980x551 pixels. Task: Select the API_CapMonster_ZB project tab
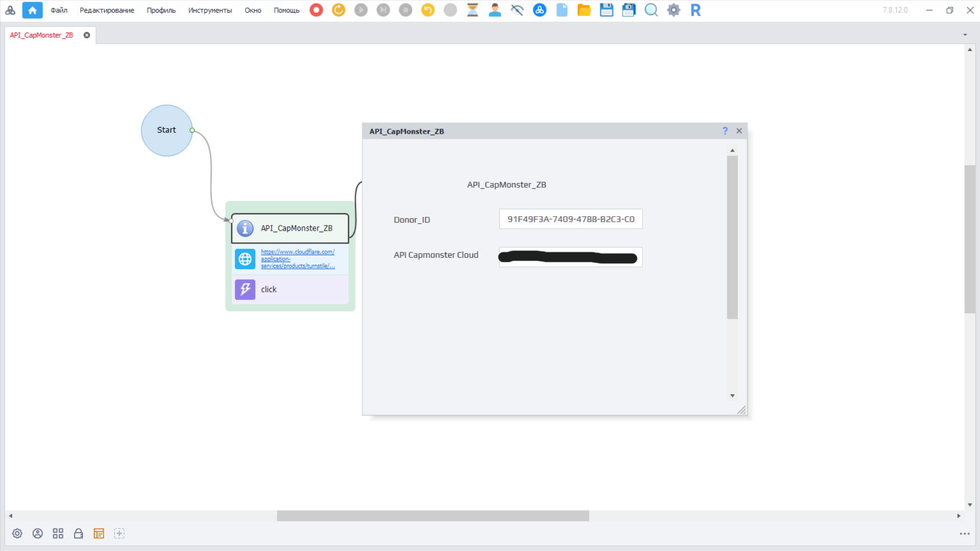41,35
